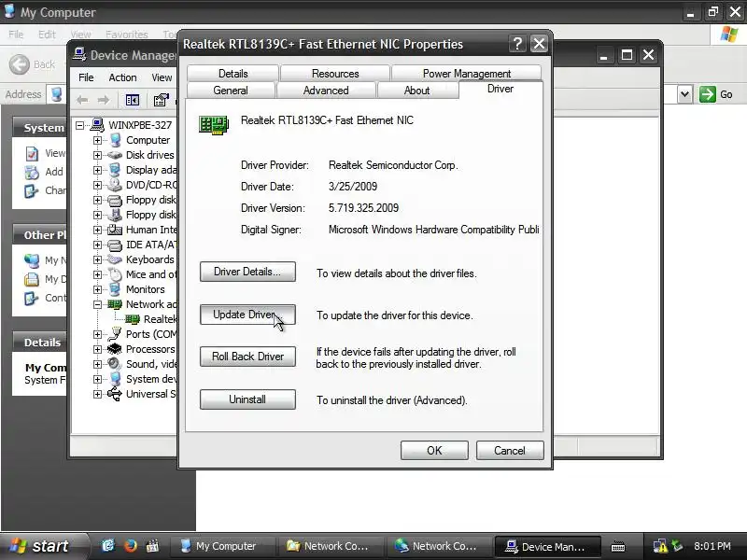Switch to My Computer taskbar button

pyautogui.click(x=221, y=546)
